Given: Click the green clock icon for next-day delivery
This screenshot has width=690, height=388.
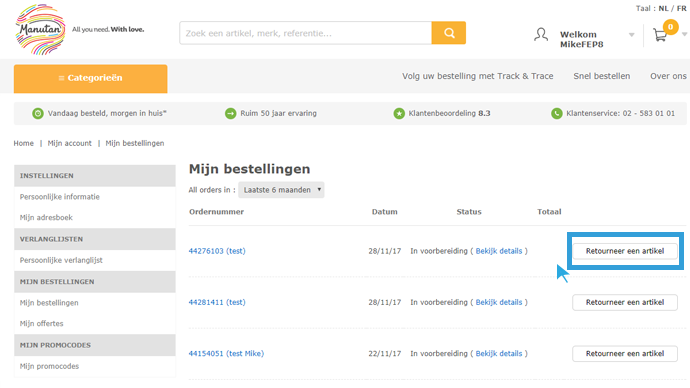Looking at the screenshot, I should [x=38, y=113].
